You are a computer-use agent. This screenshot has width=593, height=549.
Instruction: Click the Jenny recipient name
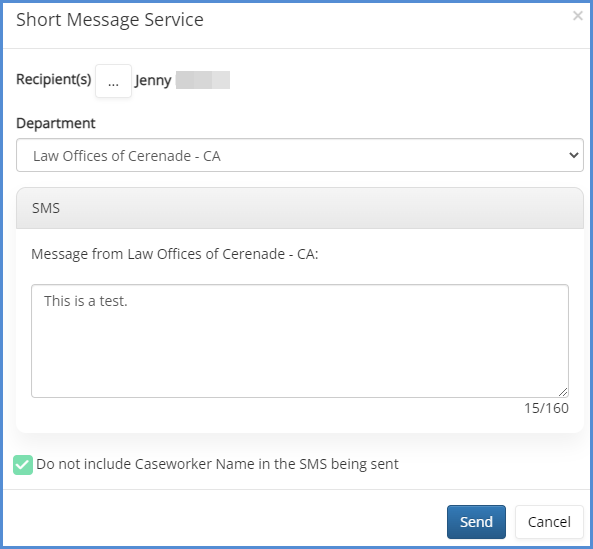pos(153,81)
